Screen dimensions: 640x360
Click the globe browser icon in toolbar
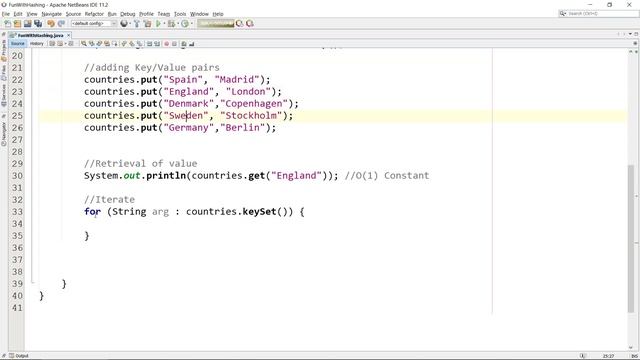coord(124,24)
